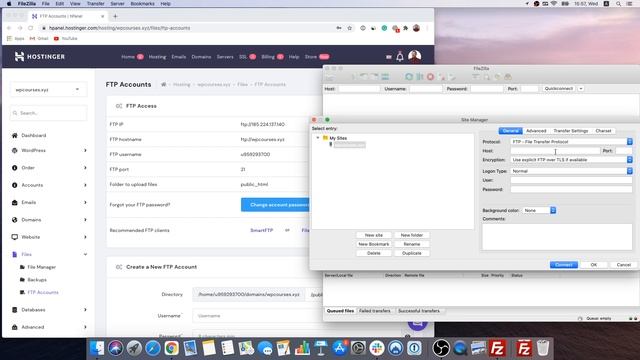Open Keynote from the Dock
Image resolution: width=640 pixels, height=360 pixels.
point(321,348)
